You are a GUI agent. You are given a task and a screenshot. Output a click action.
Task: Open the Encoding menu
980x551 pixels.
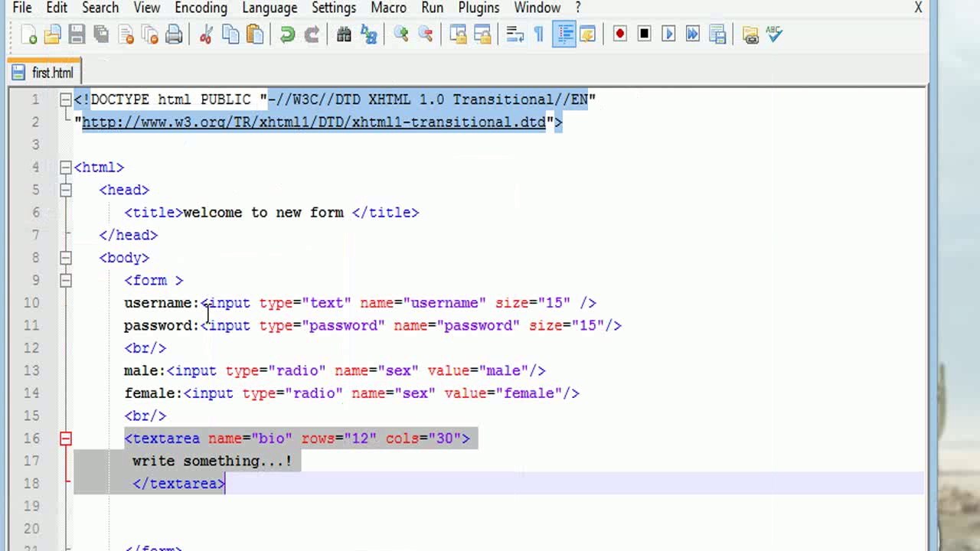[201, 8]
